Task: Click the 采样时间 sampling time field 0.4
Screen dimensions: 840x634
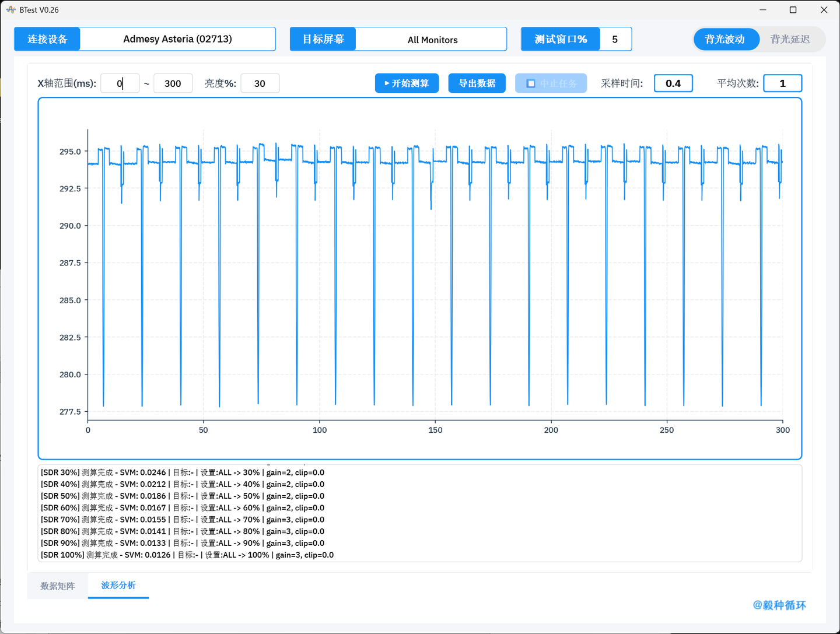Action: click(x=673, y=83)
